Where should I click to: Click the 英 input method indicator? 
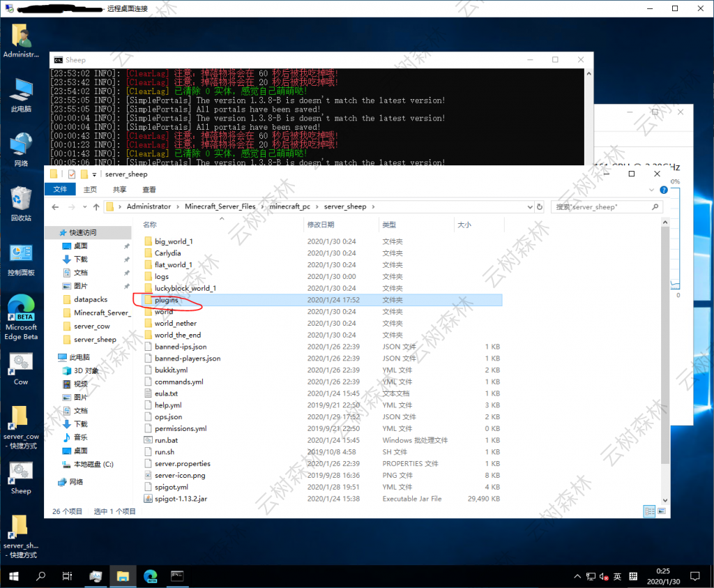coord(617,577)
